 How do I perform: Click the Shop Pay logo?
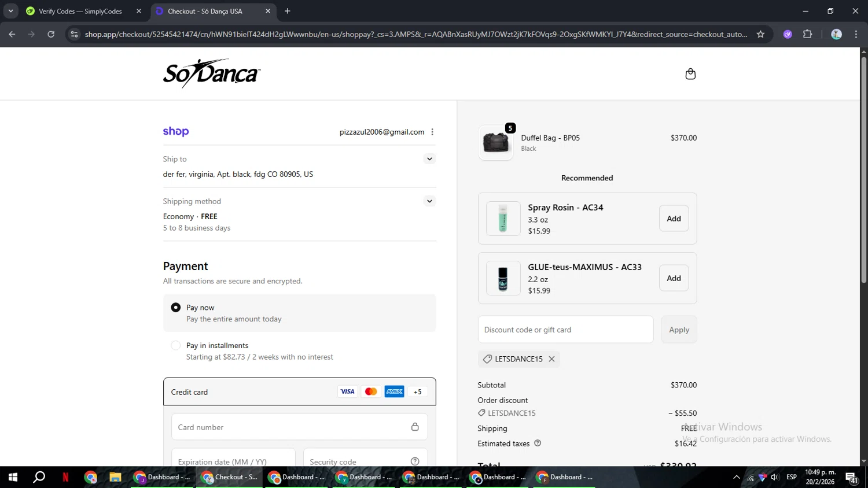tap(176, 132)
